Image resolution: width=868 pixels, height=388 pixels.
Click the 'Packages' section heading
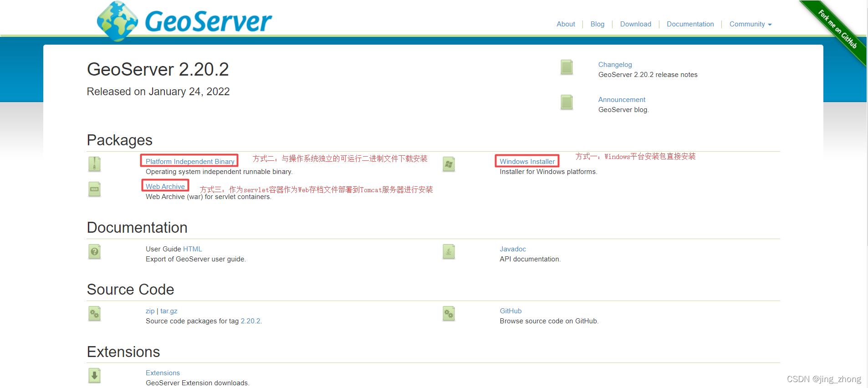pyautogui.click(x=119, y=140)
